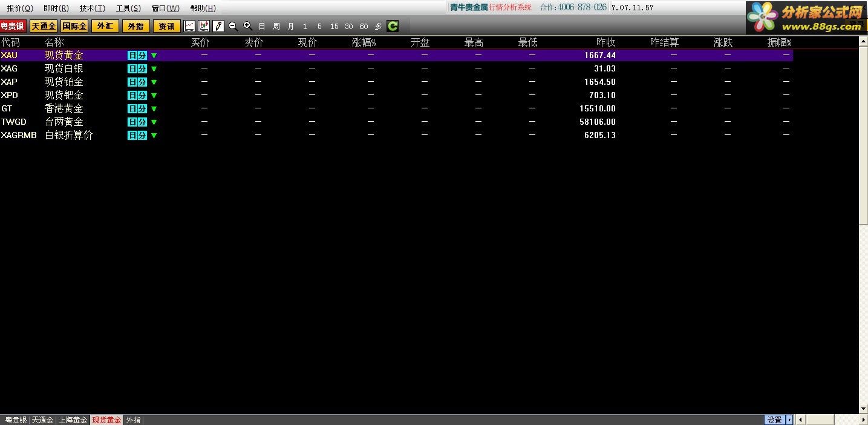
Task: Switch to bottom 上海黄金 tab
Action: [73, 420]
